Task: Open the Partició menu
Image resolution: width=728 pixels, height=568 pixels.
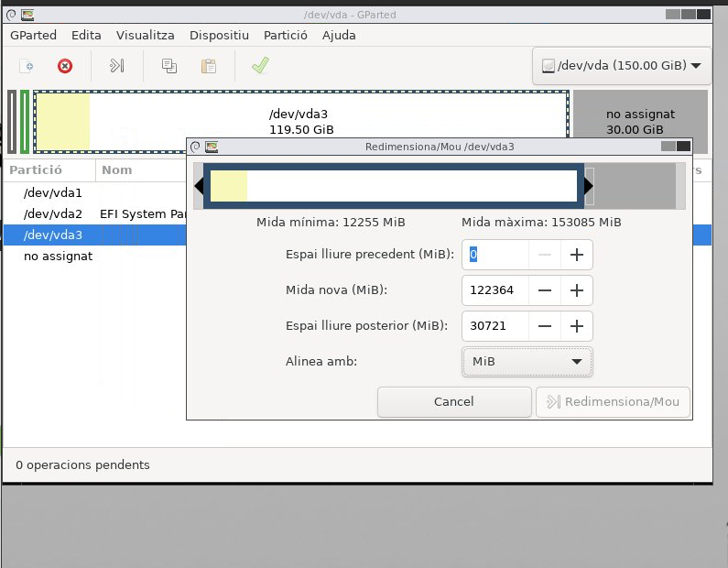Action: click(x=285, y=35)
